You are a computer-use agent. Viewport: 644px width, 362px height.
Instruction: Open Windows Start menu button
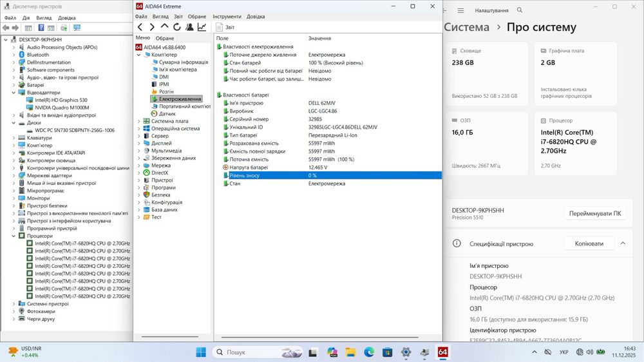tap(201, 352)
